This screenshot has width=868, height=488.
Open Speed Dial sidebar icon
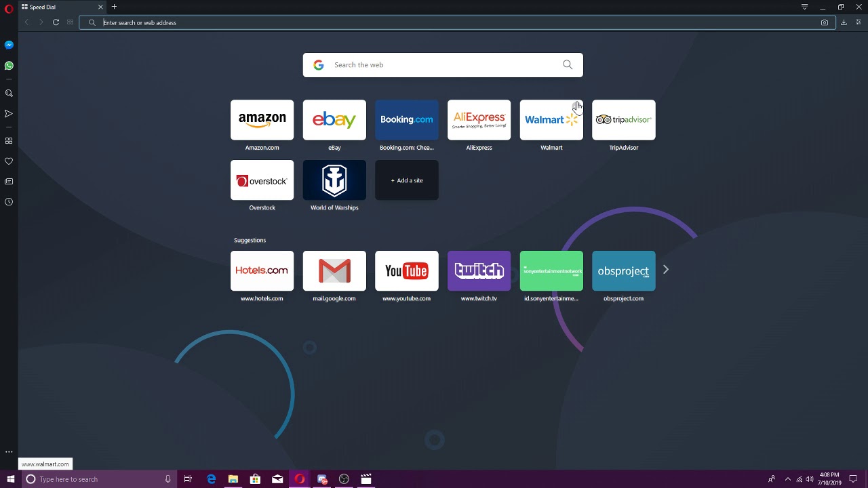tap(9, 141)
